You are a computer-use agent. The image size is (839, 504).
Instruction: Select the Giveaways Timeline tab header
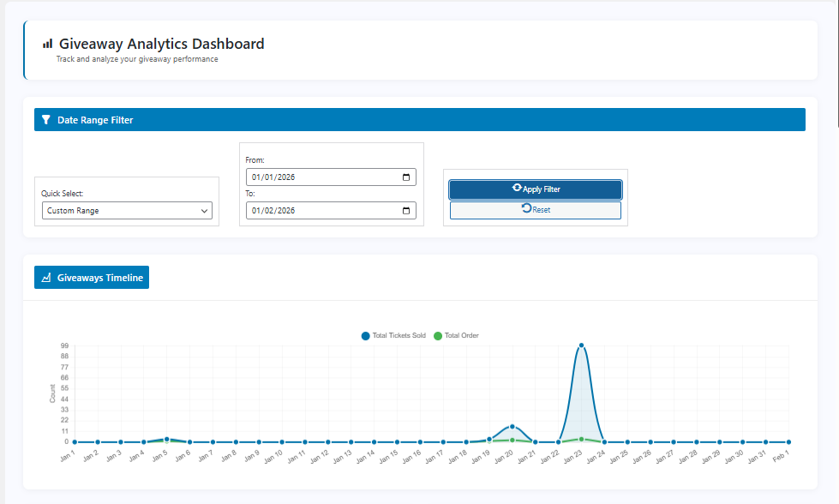click(x=92, y=278)
